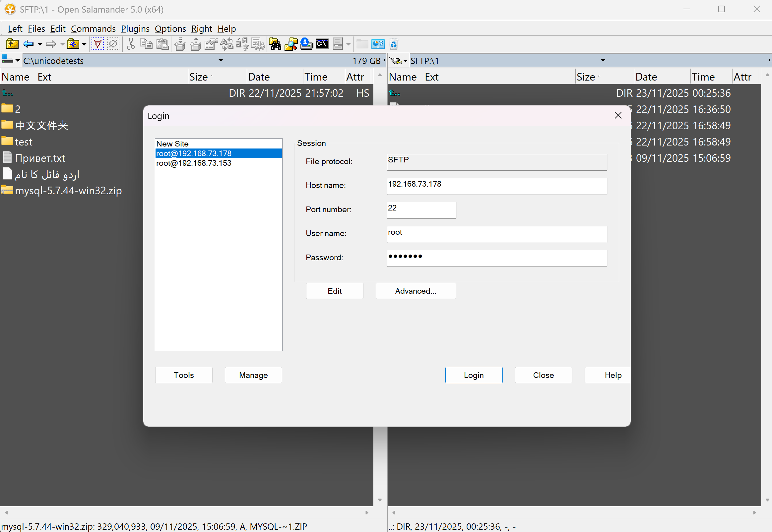The height and width of the screenshot is (532, 772).
Task: Open the Plugins menu
Action: coord(135,29)
